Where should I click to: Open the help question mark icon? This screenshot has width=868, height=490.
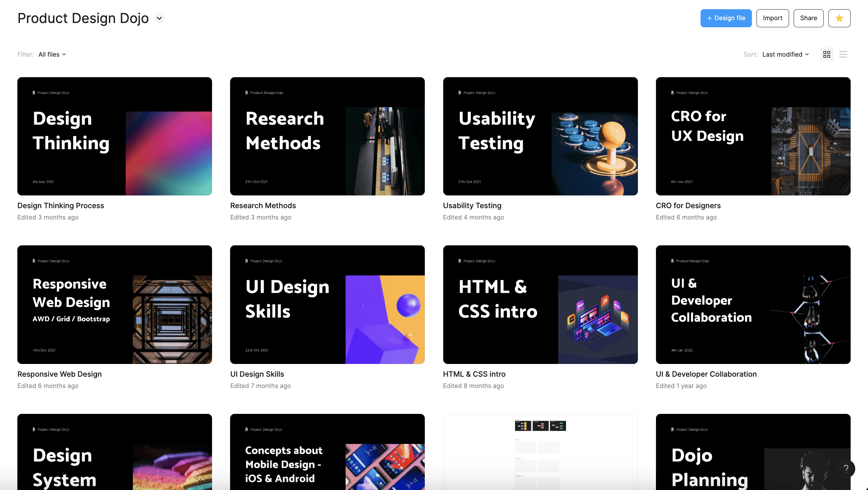click(846, 468)
